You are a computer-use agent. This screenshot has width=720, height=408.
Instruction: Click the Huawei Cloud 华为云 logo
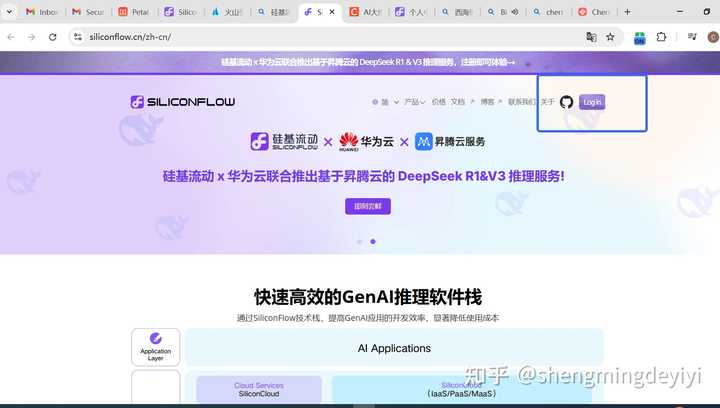pos(366,141)
